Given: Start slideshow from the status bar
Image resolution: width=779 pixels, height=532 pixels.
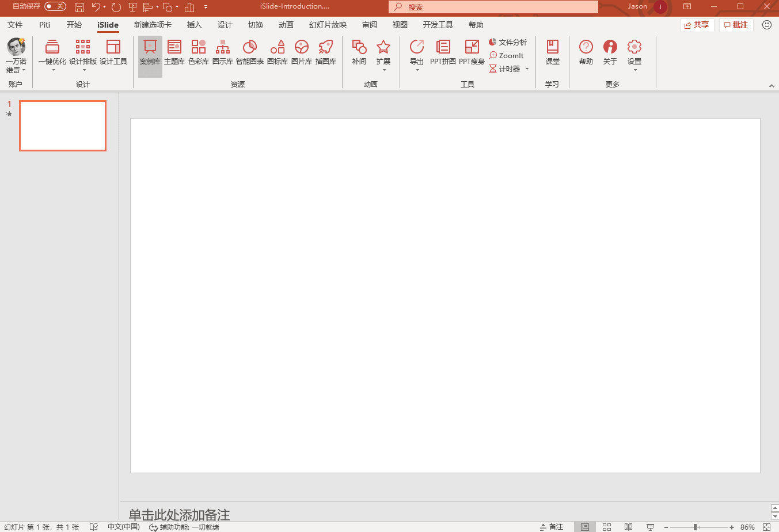Looking at the screenshot, I should [650, 527].
